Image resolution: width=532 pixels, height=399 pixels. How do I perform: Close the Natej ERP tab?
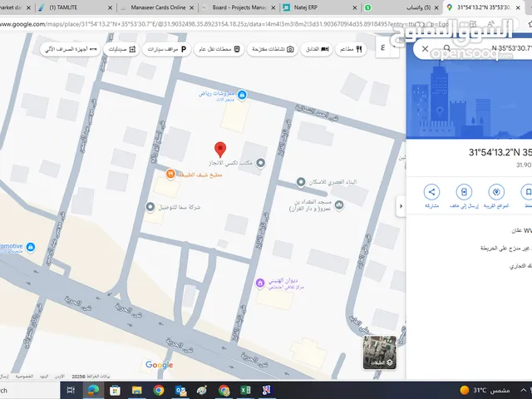pyautogui.click(x=355, y=7)
